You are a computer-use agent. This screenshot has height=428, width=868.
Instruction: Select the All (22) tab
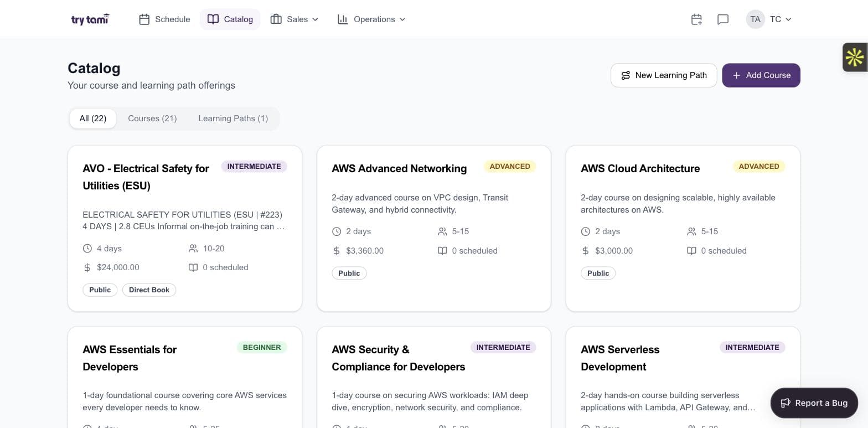[92, 118]
